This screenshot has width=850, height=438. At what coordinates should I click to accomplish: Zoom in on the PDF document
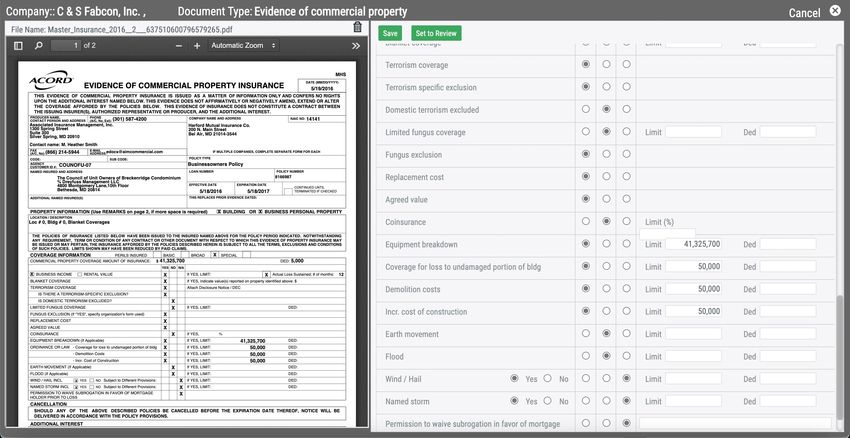[x=197, y=46]
